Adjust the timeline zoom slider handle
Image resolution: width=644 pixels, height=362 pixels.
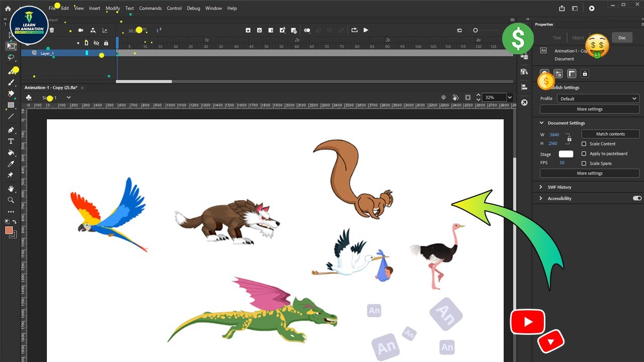click(475, 30)
